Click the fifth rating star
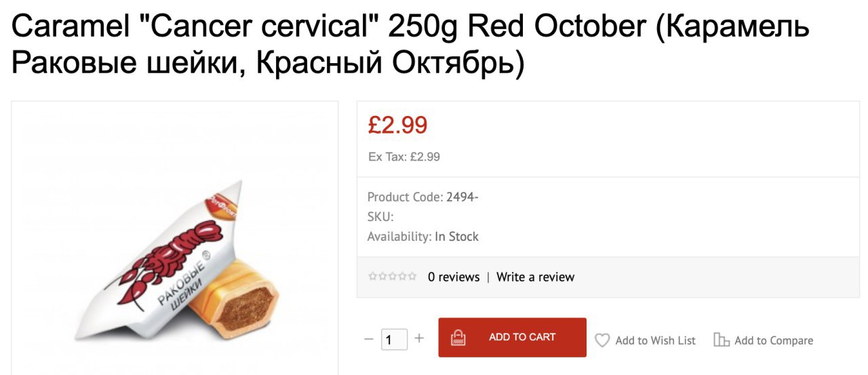This screenshot has height=375, width=868. pyautogui.click(x=412, y=277)
